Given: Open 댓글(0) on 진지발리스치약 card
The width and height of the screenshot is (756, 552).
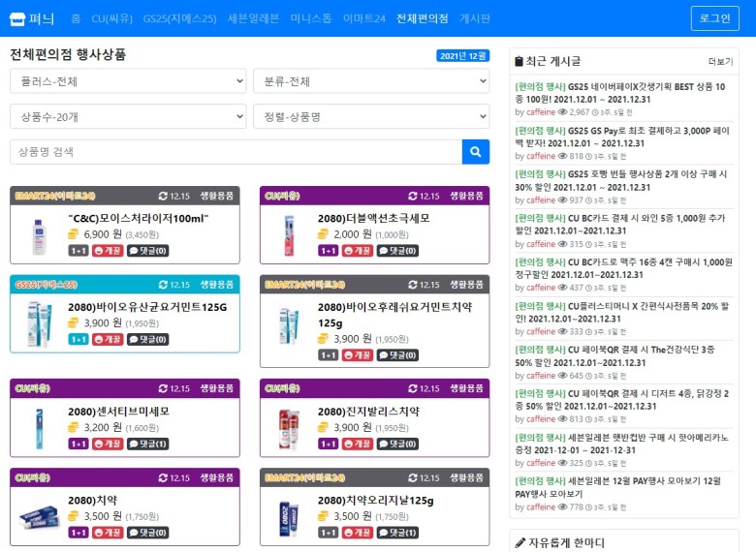Looking at the screenshot, I should 397,444.
